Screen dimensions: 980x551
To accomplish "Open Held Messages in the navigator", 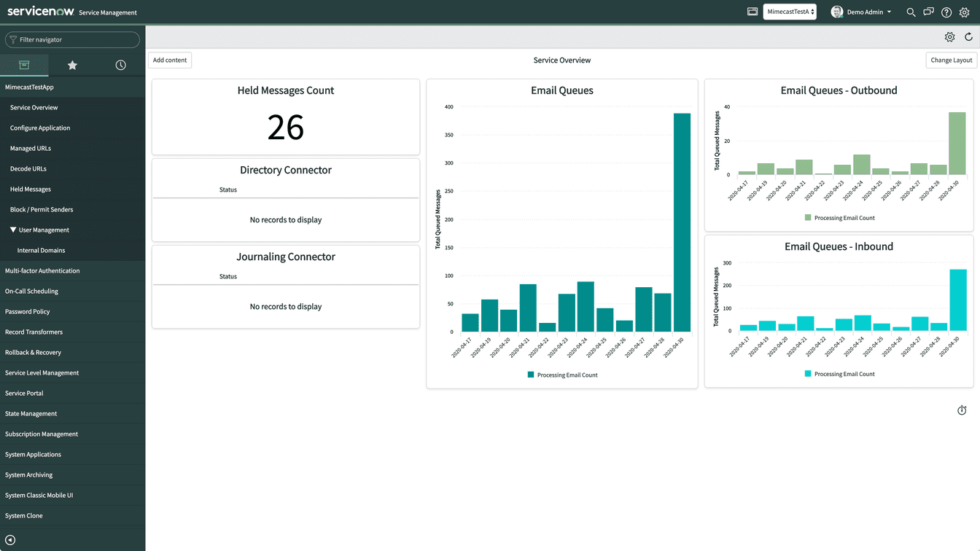I will click(31, 189).
